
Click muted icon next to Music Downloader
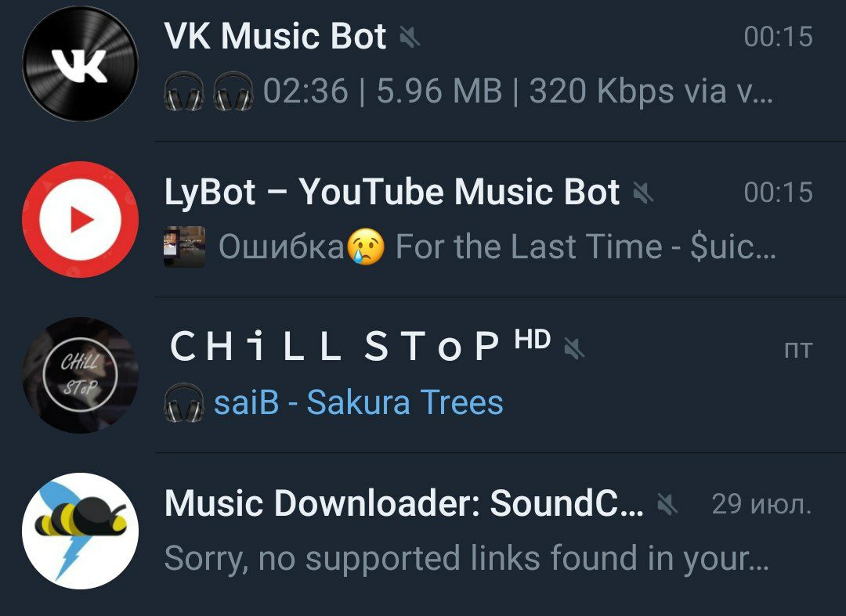[x=667, y=504]
